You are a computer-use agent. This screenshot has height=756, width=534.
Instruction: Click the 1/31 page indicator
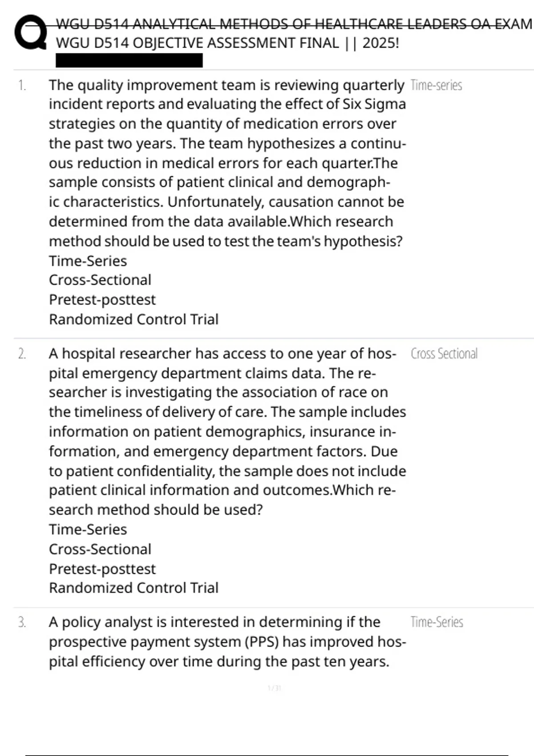click(275, 688)
